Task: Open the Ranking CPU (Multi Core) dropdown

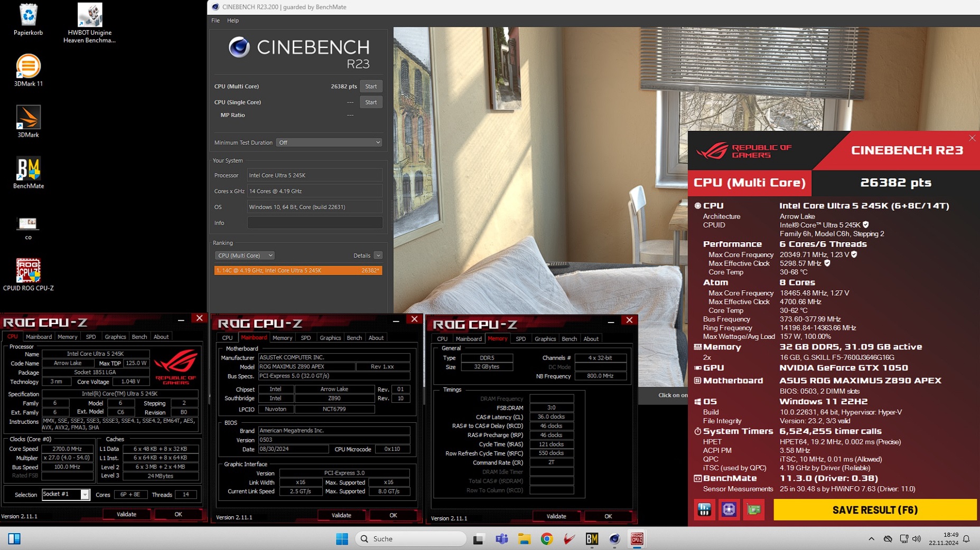Action: tap(245, 255)
